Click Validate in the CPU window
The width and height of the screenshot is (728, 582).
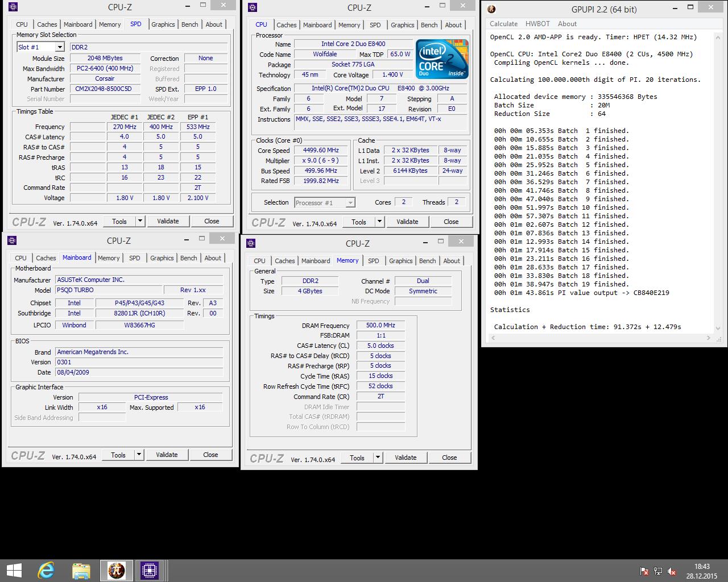407,222
